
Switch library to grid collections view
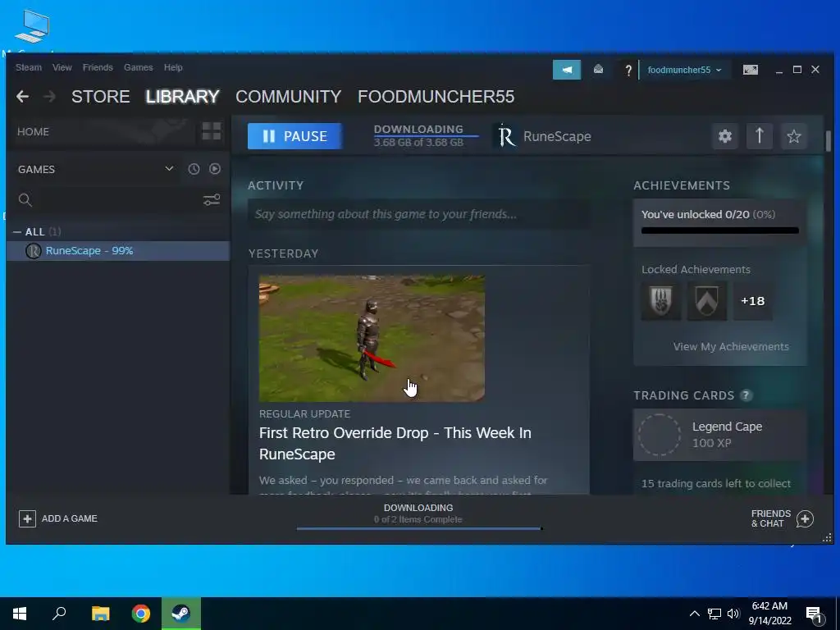[212, 131]
